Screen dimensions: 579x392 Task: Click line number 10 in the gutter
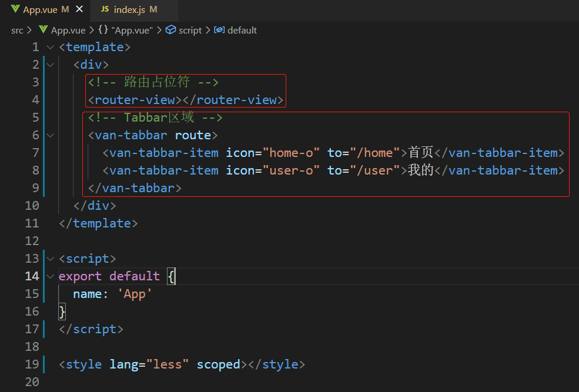[x=32, y=206]
